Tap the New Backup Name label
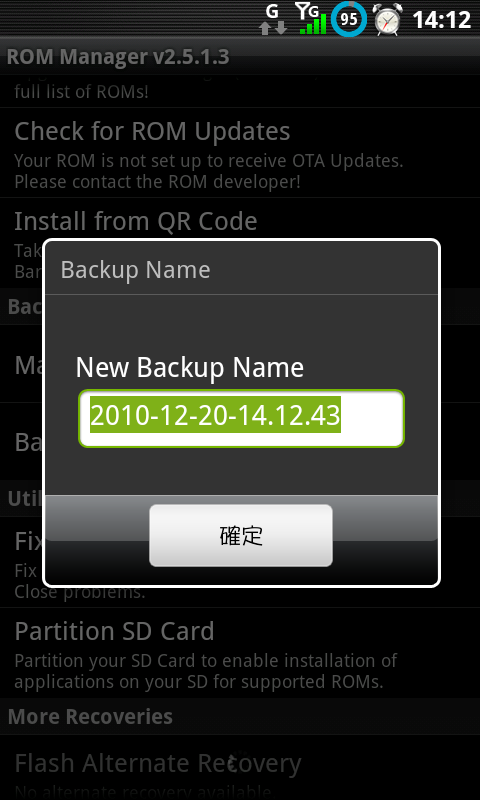Image resolution: width=480 pixels, height=800 pixels. (189, 367)
